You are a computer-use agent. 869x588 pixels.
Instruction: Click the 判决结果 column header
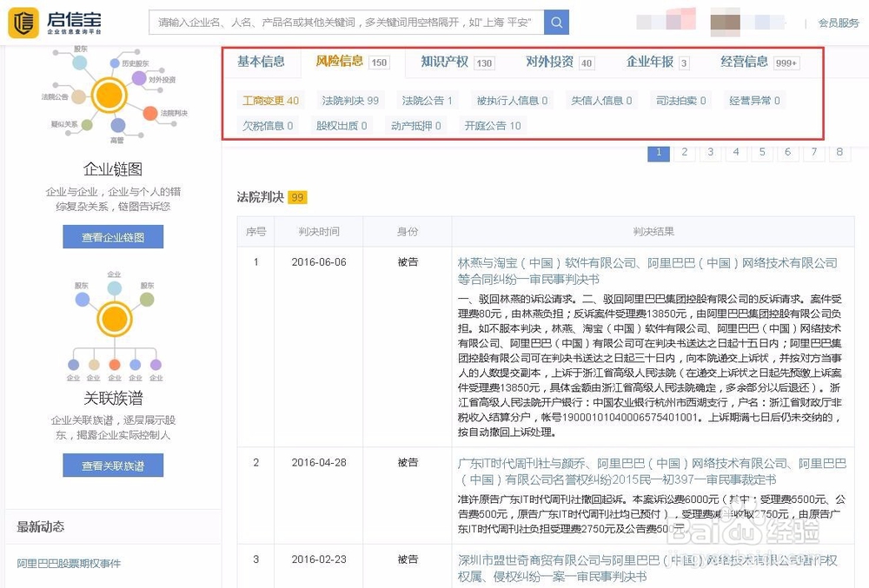653,231
